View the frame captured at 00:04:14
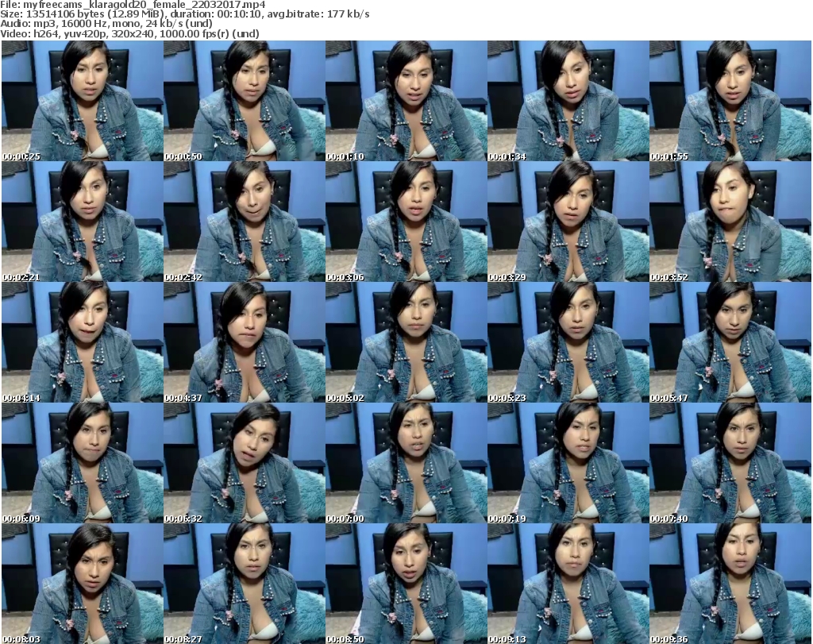The image size is (813, 644). [83, 342]
